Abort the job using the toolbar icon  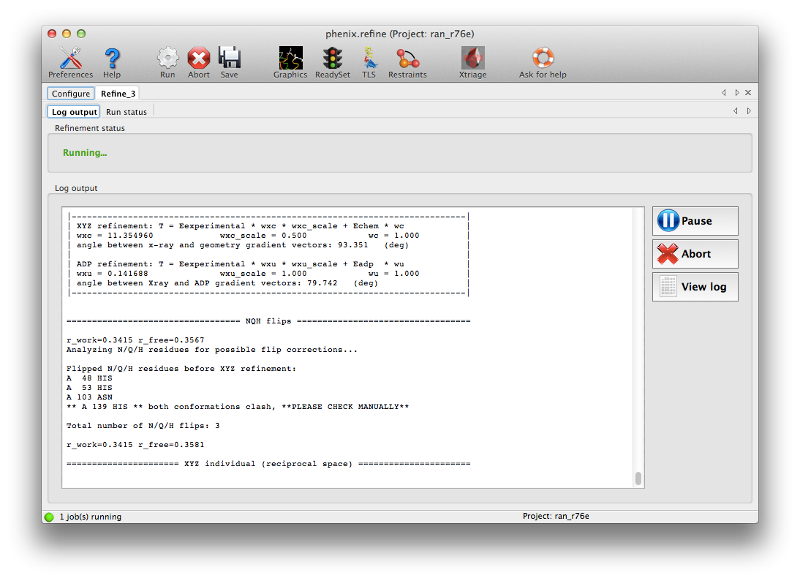pos(198,60)
